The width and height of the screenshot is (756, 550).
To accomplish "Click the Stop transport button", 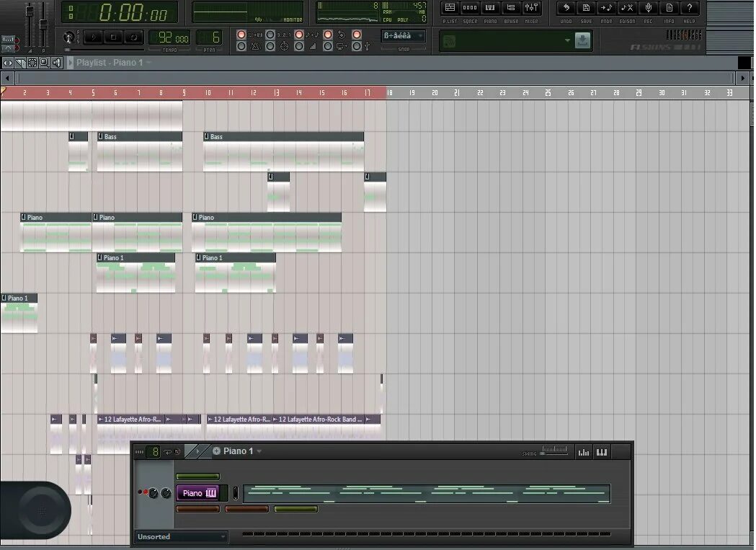I will coord(113,37).
